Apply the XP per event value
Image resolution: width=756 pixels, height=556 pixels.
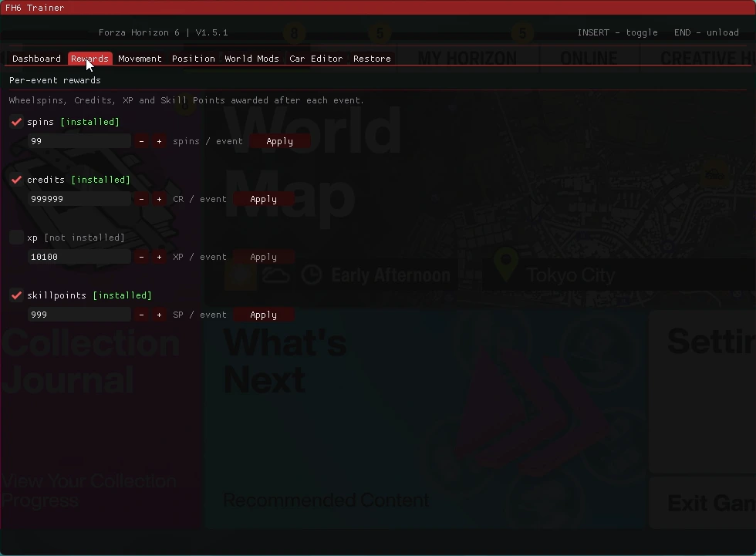263,257
